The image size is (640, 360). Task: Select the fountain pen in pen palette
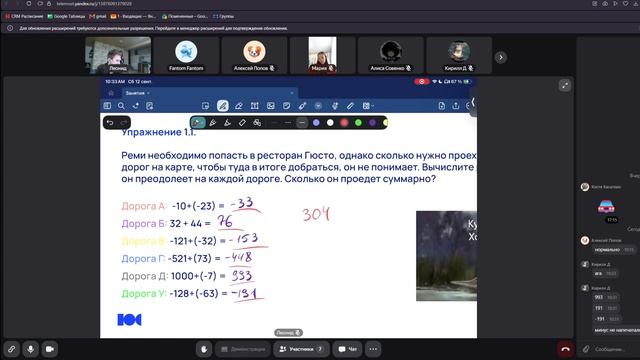[198, 122]
